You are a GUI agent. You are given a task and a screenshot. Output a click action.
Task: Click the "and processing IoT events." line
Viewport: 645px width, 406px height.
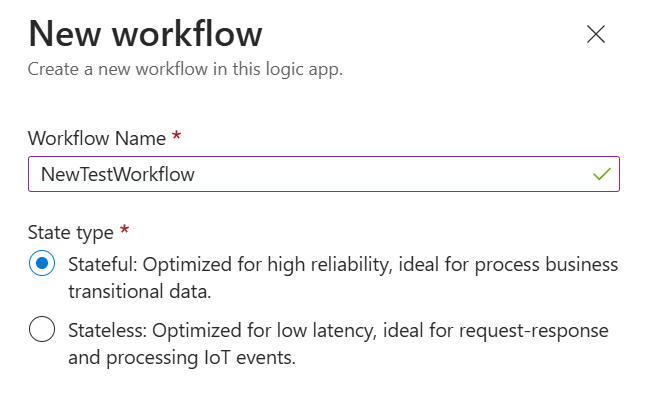coord(182,357)
